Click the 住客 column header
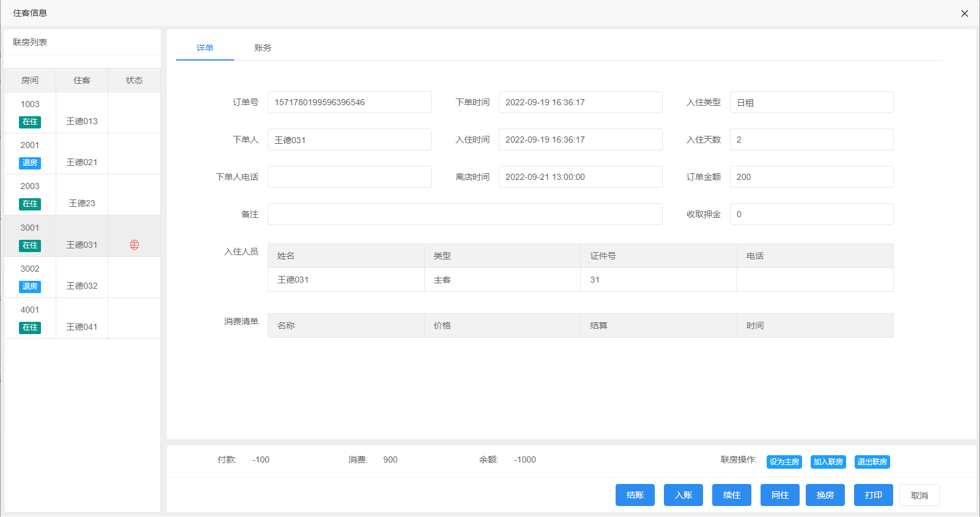Viewport: 980px width, 517px height. click(82, 80)
